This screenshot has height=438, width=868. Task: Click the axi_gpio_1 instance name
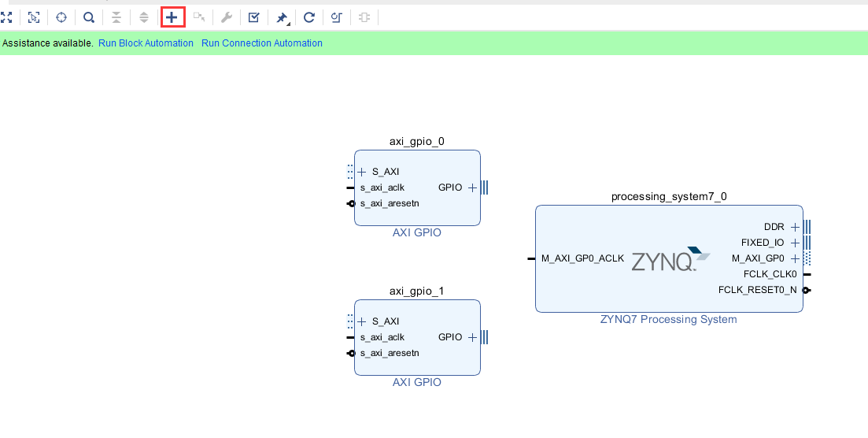[x=417, y=291]
